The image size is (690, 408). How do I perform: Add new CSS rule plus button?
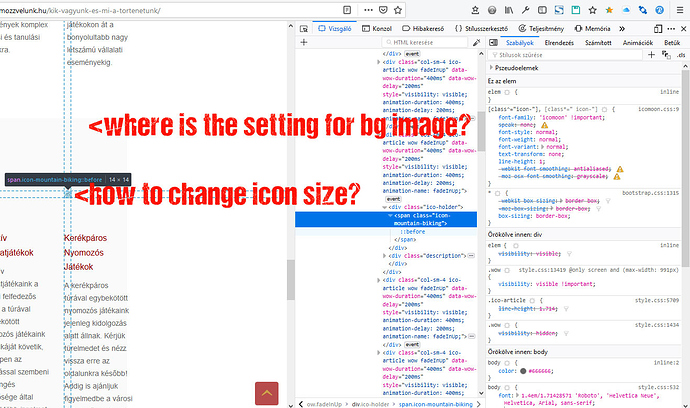coord(651,55)
